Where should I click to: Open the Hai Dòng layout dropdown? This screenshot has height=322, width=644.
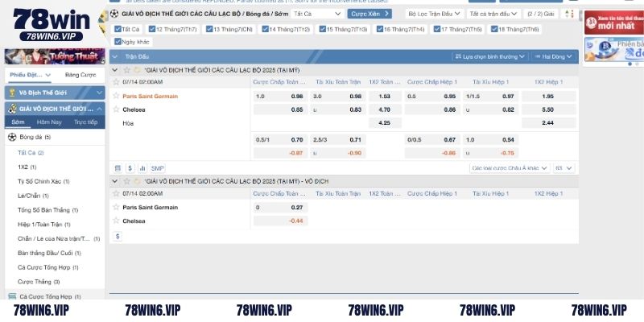click(x=554, y=56)
